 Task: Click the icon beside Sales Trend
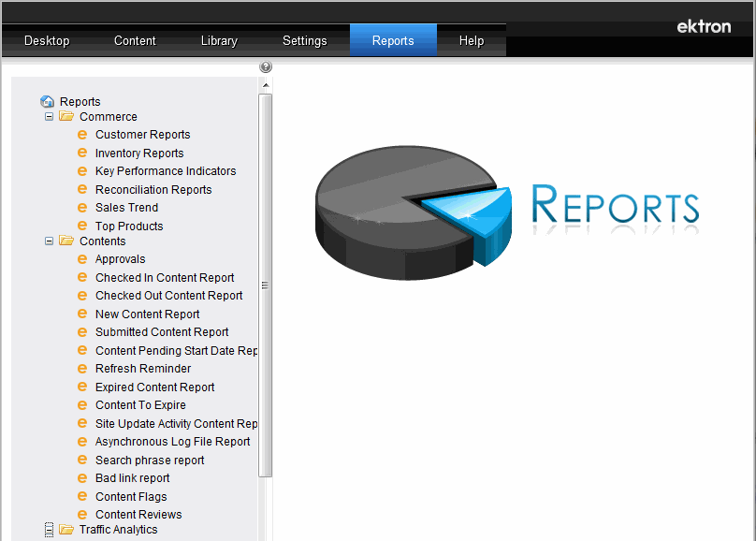tap(82, 208)
